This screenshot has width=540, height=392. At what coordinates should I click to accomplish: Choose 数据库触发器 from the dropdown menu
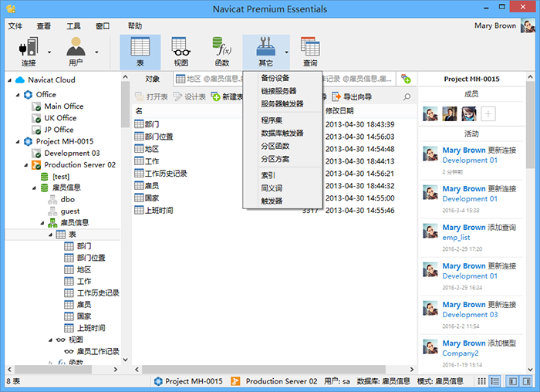click(x=282, y=133)
